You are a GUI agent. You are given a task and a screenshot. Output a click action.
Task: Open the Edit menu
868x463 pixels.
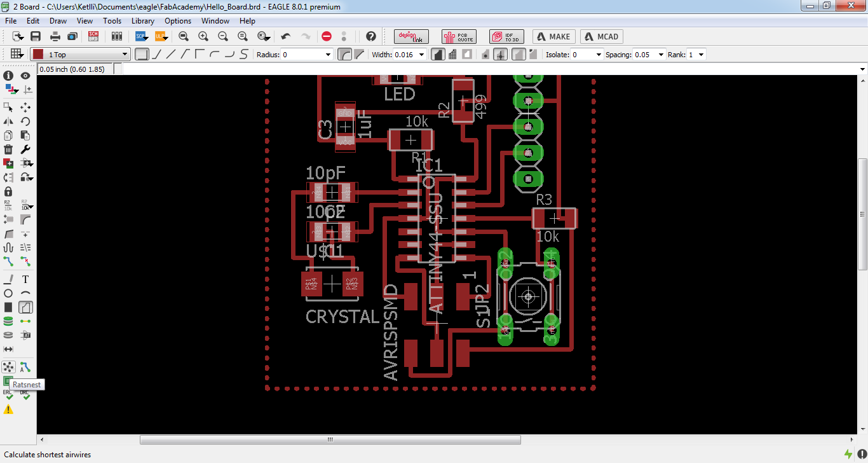tap(33, 21)
